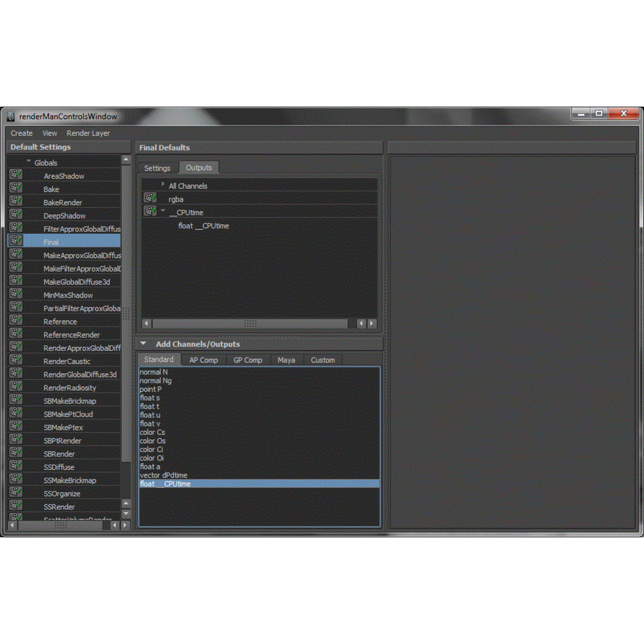The height and width of the screenshot is (644, 644).
Task: Select vector dPdtime in the channel list
Action: click(x=164, y=475)
